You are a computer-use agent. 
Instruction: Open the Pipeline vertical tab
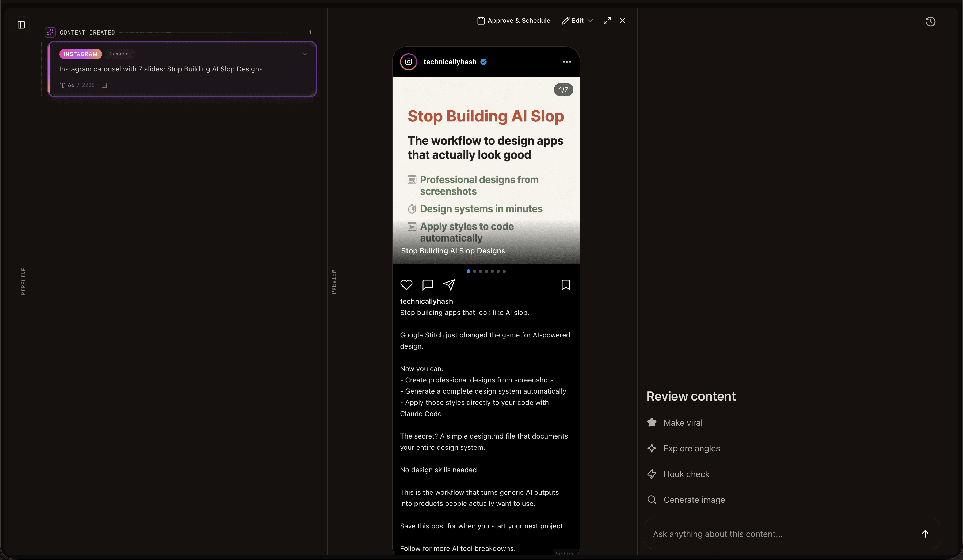coord(24,281)
